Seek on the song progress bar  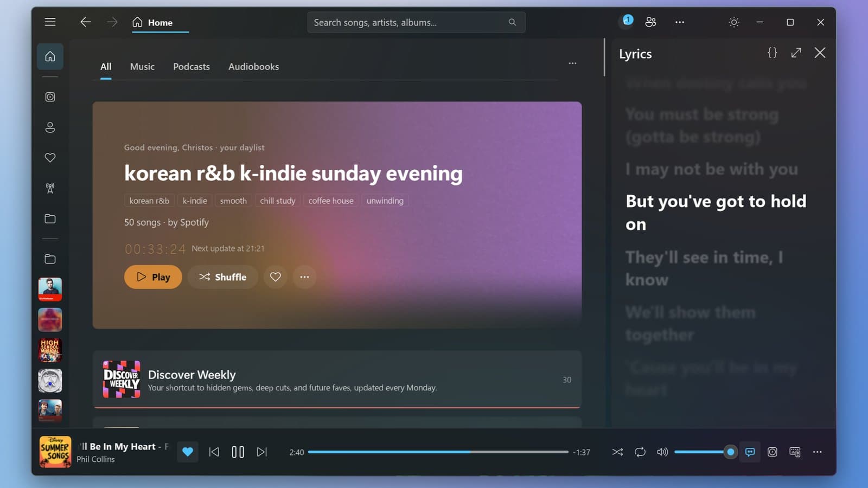click(438, 452)
